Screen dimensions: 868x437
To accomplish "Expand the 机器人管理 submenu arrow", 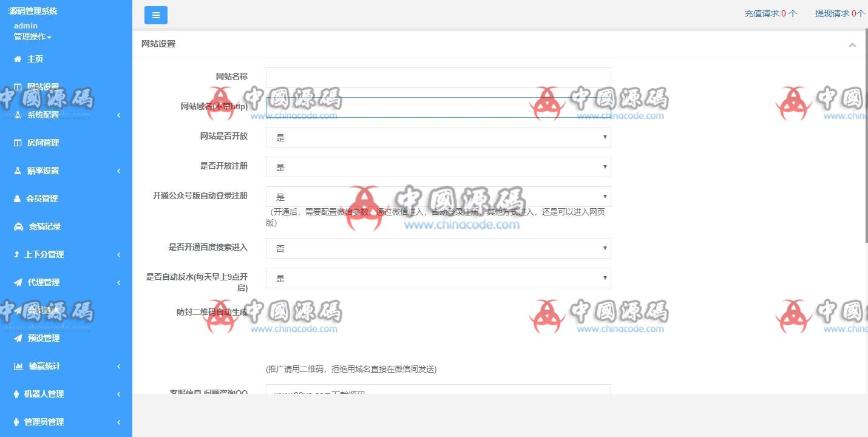I will coord(119,394).
